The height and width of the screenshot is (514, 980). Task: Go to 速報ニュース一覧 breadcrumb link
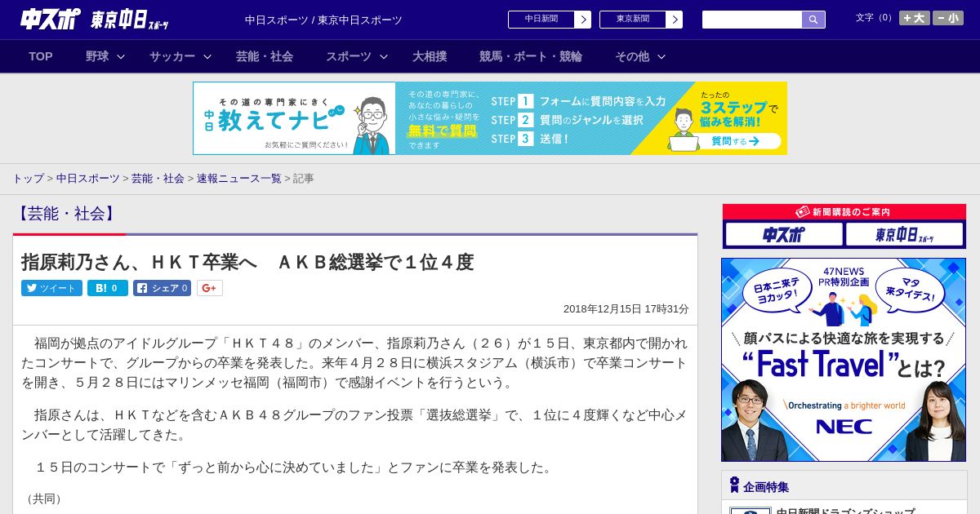238,179
